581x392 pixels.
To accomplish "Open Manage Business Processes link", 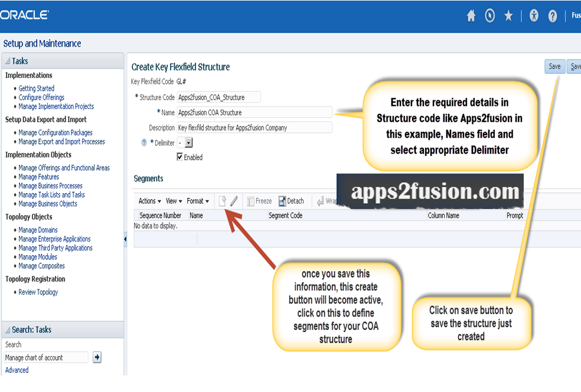I will pos(50,185).
